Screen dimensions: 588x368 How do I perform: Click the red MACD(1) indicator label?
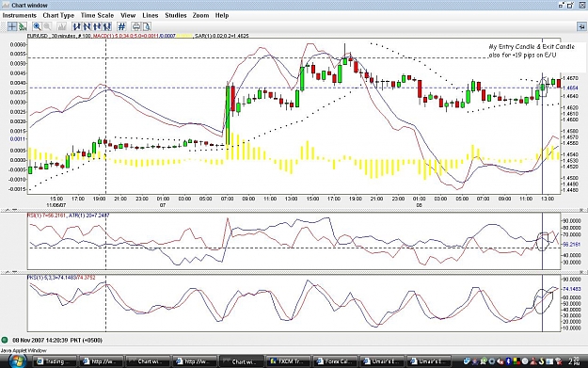[x=126, y=36]
